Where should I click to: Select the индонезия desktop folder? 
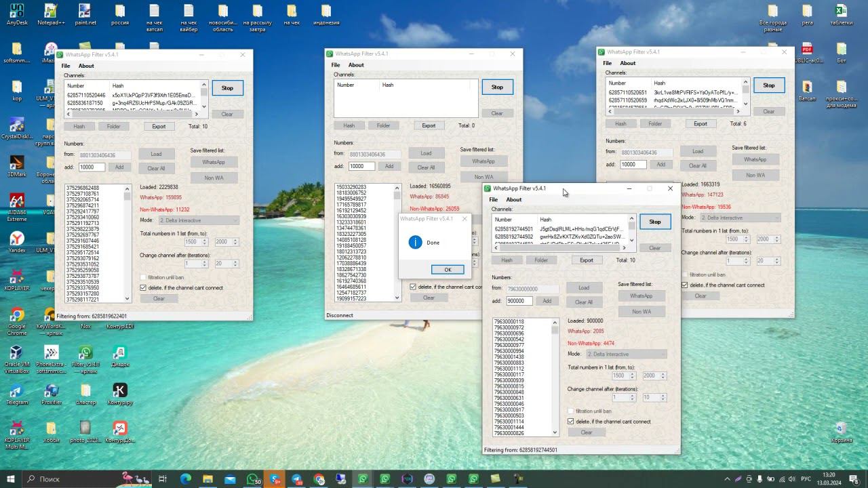pyautogui.click(x=326, y=14)
